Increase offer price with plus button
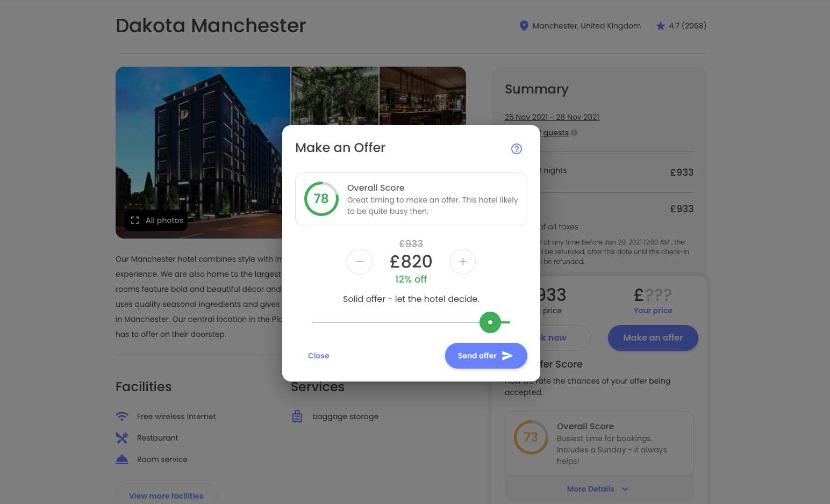Image resolution: width=830 pixels, height=504 pixels. [x=463, y=262]
